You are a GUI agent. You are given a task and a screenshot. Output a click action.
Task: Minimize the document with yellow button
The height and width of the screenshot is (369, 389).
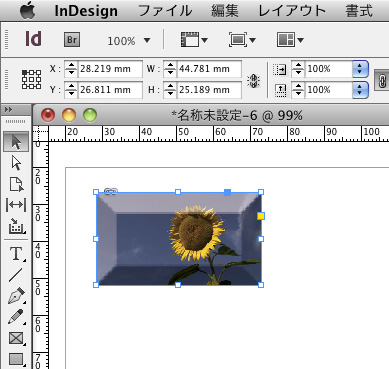point(69,115)
